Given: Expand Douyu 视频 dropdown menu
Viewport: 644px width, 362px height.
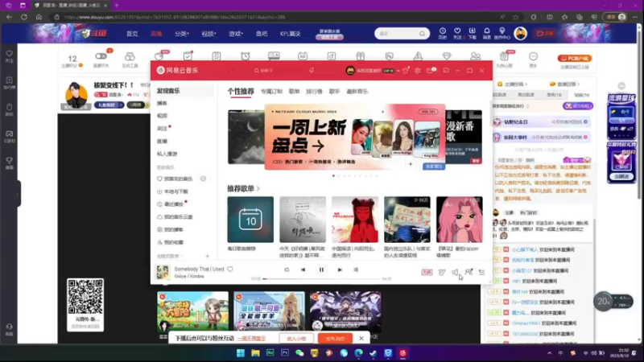Looking at the screenshot, I should coord(208,34).
